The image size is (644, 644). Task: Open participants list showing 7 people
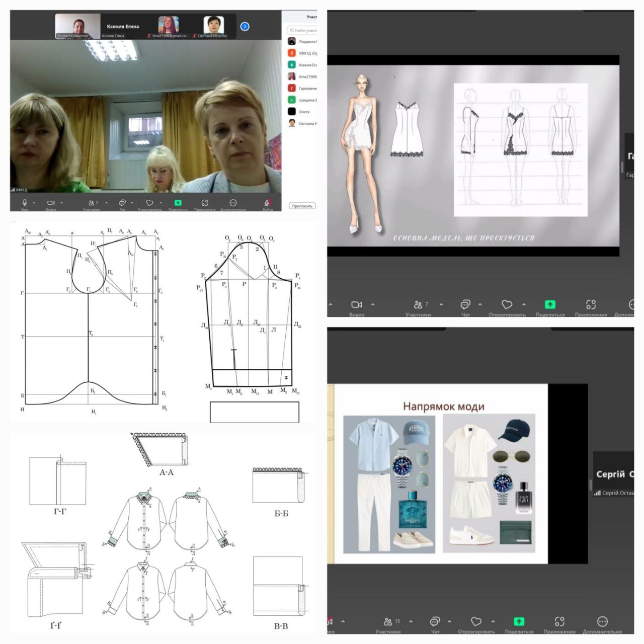click(x=418, y=305)
